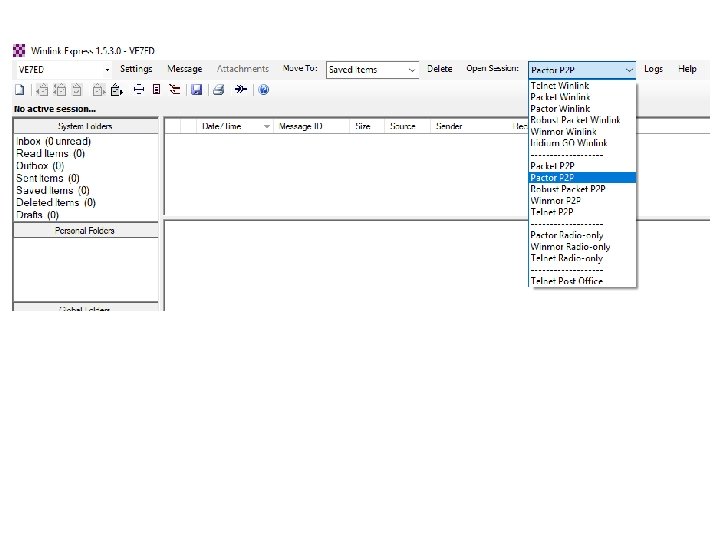The height and width of the screenshot is (540, 720).
Task: Choose Robust Packet P2P option
Action: 582,189
